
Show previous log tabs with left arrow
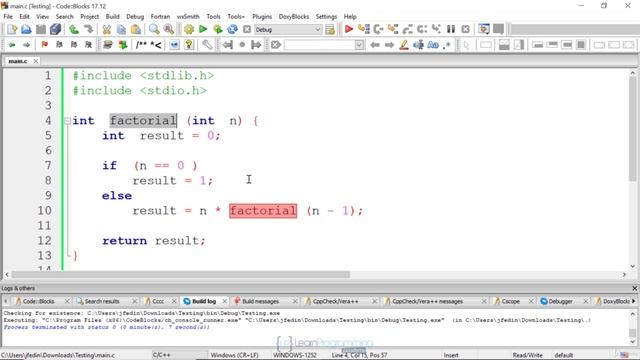pyautogui.click(x=6, y=301)
